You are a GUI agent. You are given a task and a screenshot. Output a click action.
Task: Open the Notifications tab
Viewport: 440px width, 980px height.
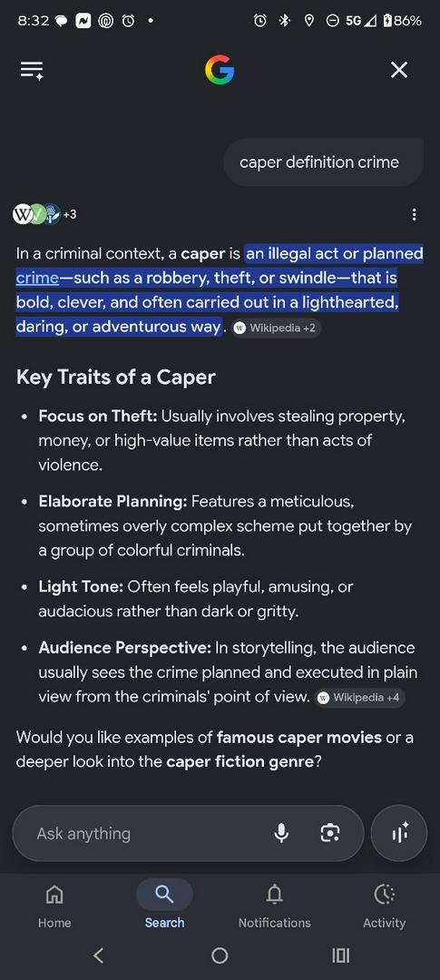[274, 905]
